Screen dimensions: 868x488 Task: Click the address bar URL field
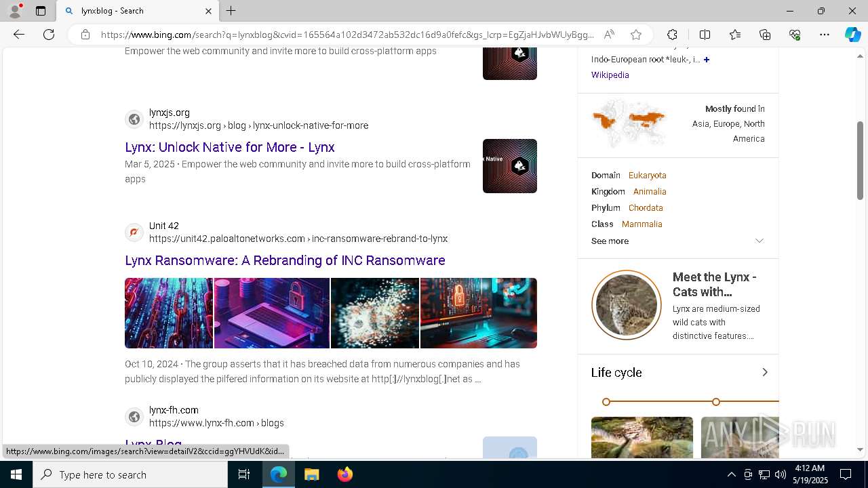[x=347, y=35]
